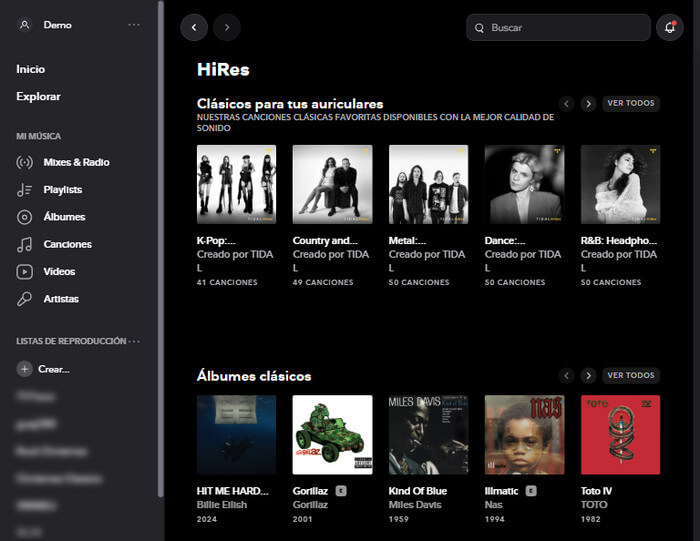700x541 pixels.
Task: Click the plus icon to create playlist
Action: (25, 369)
